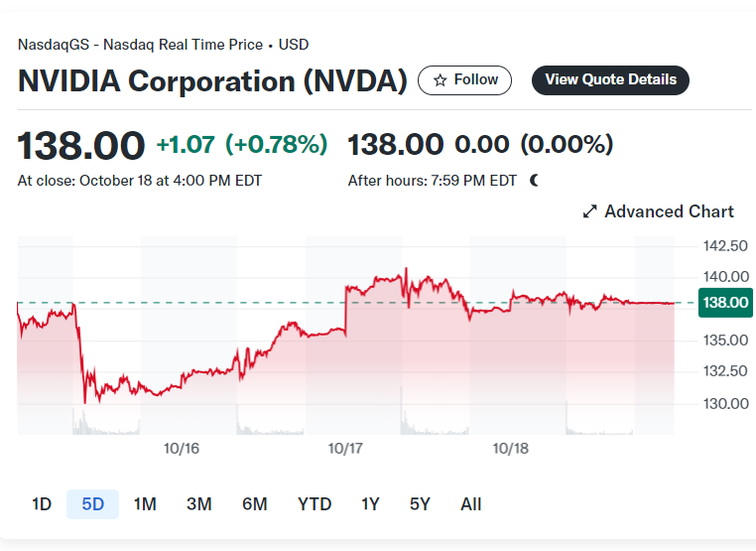This screenshot has height=551, width=756.
Task: Select the 1D time range
Action: pyautogui.click(x=42, y=504)
